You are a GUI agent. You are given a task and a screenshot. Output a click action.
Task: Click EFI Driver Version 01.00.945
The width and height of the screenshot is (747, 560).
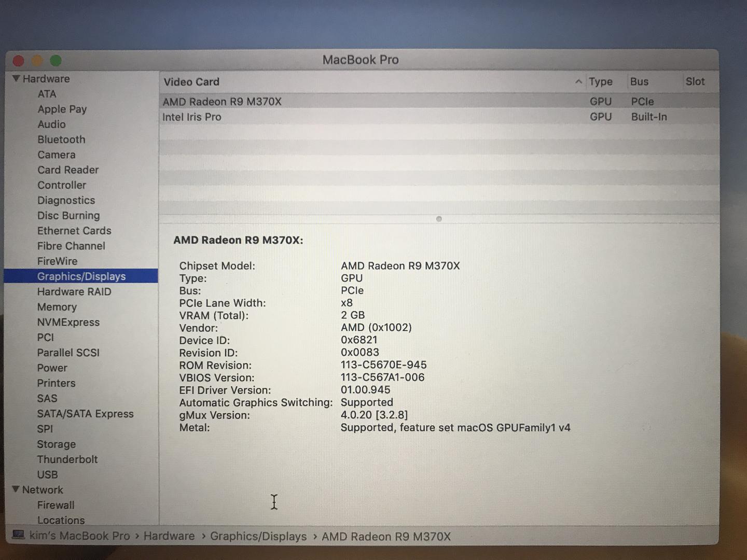coord(366,390)
